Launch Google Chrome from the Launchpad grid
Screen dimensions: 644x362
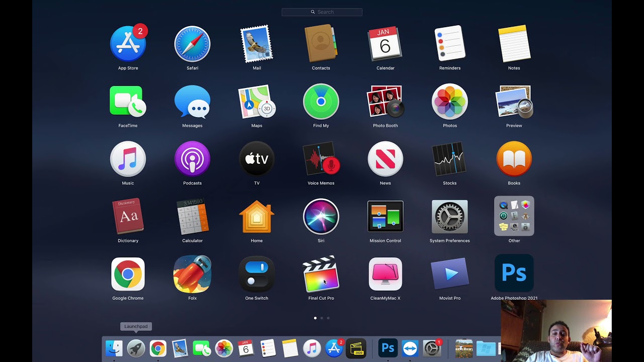point(128,275)
